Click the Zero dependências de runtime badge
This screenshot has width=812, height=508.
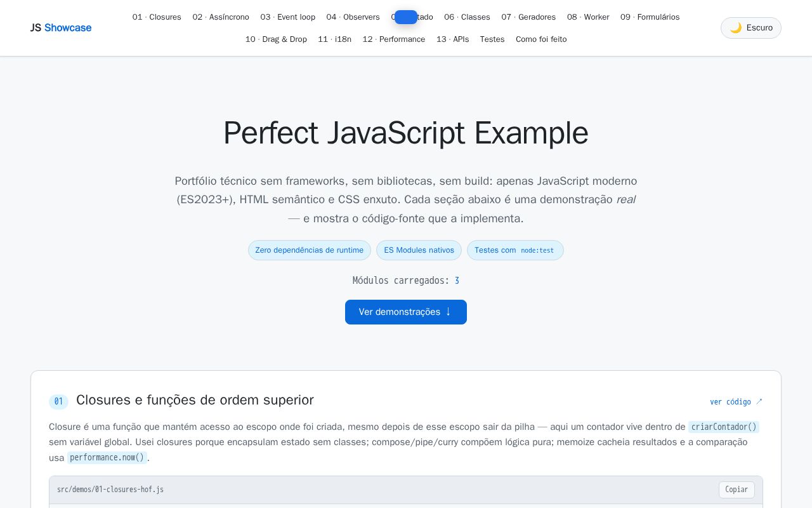click(x=310, y=250)
